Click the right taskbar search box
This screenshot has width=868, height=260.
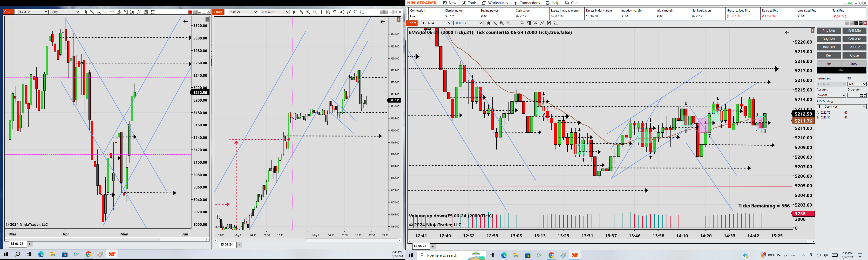pyautogui.click(x=452, y=255)
